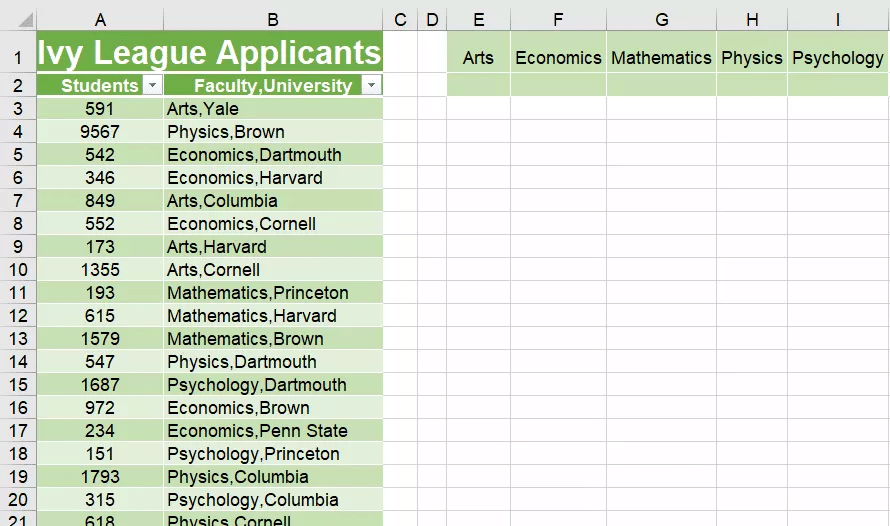Select the cell with value 9567
Viewport: 890px width, 526px height.
(100, 132)
